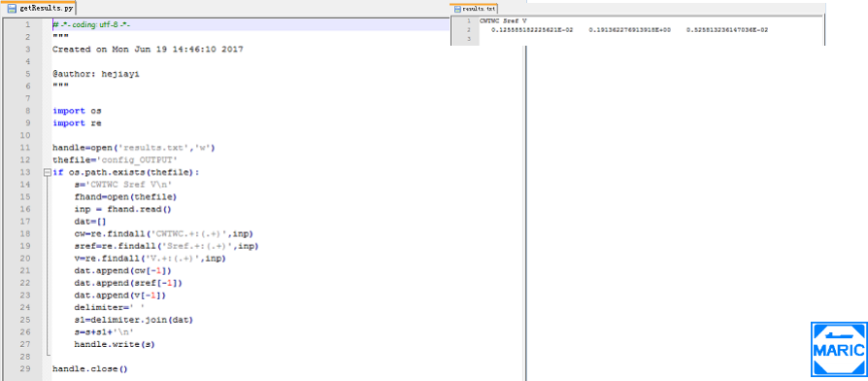Click the first value ending E-02 in results.txt
The height and width of the screenshot is (381, 868).
tap(533, 30)
